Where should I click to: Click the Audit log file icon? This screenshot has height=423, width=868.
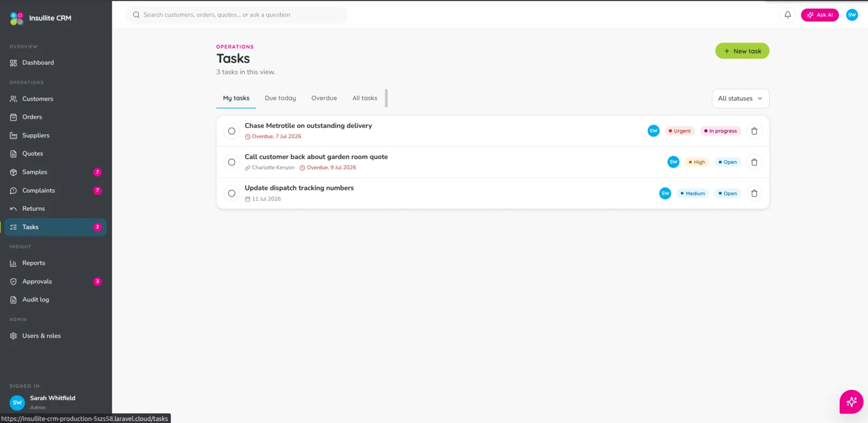[14, 300]
